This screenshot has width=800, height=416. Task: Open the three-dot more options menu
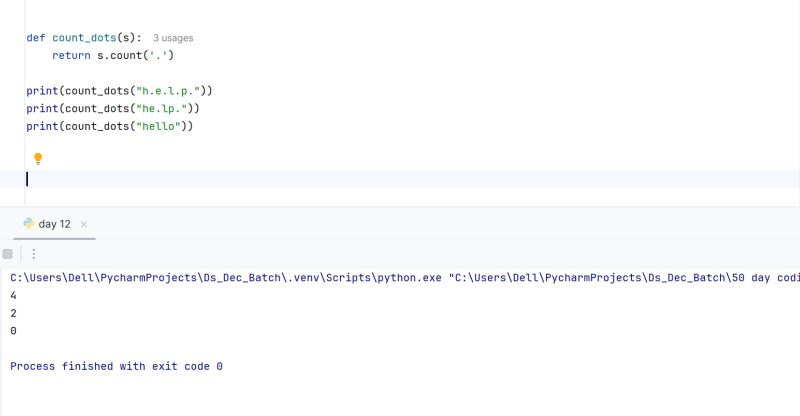[x=34, y=254]
